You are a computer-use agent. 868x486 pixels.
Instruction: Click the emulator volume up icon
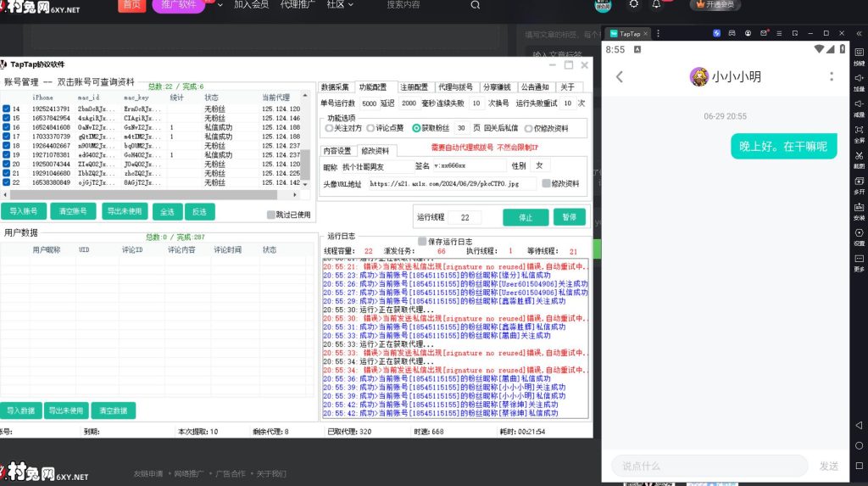click(859, 80)
